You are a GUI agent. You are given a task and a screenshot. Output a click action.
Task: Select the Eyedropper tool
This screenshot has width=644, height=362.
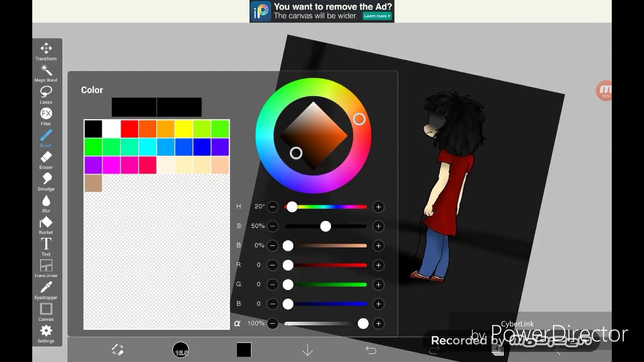(46, 290)
